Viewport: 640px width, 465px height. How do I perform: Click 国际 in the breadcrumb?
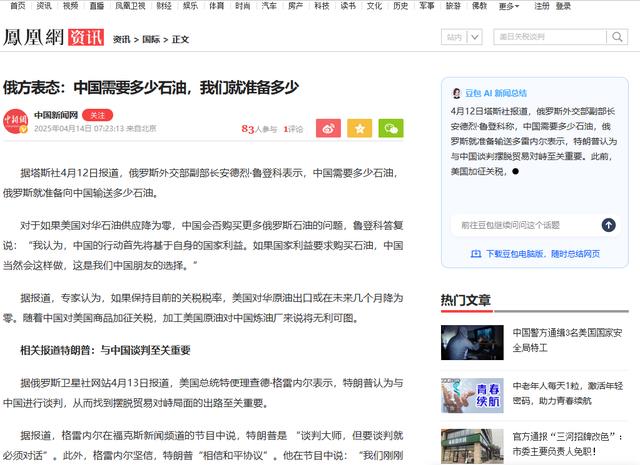pos(151,40)
